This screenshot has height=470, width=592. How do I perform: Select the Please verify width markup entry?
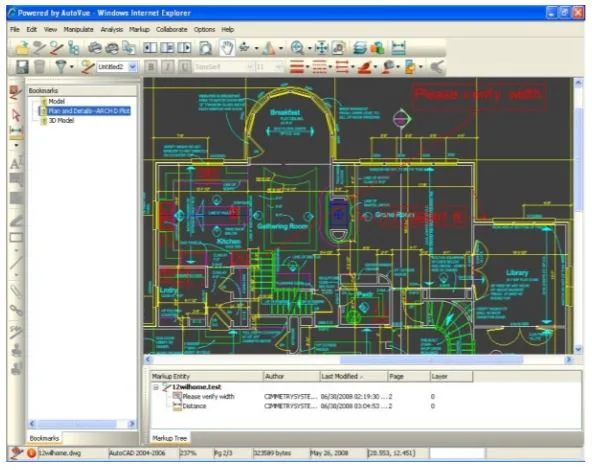[208, 397]
